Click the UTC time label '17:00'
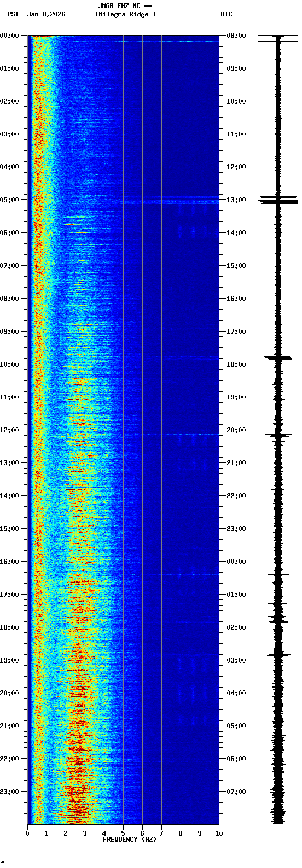Screen dimensions: 302x868 coord(236,332)
